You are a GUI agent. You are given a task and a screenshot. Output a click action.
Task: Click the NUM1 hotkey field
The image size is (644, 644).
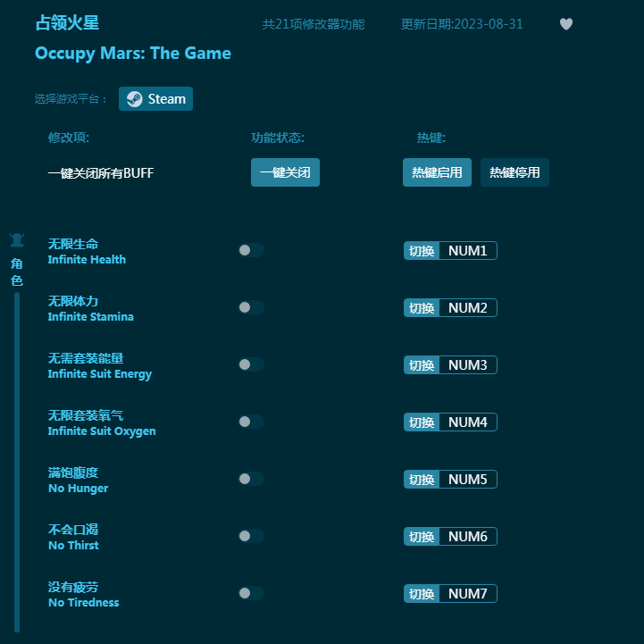(x=467, y=251)
